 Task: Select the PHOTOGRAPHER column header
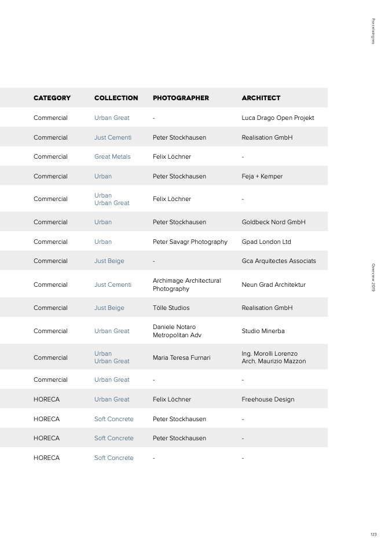tap(181, 98)
